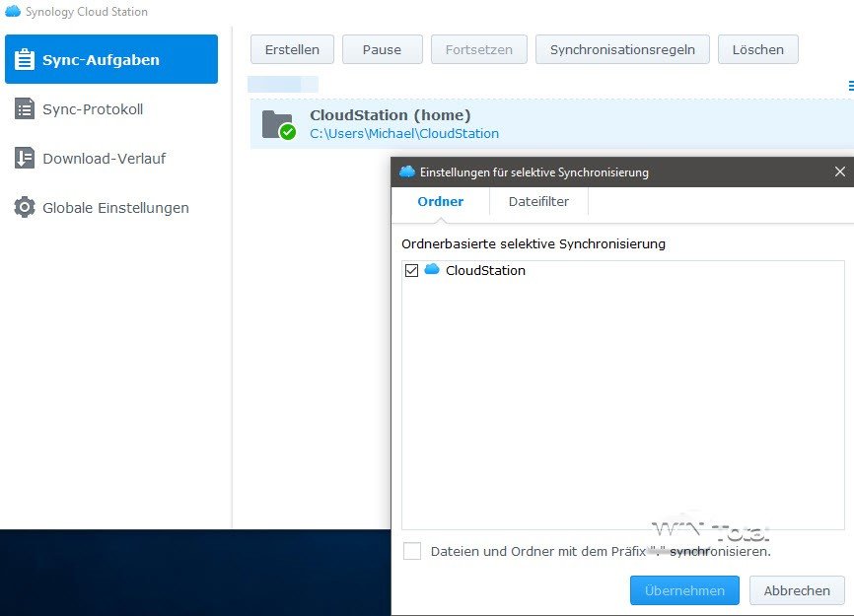Click the list view icon at the right edge

point(851,86)
